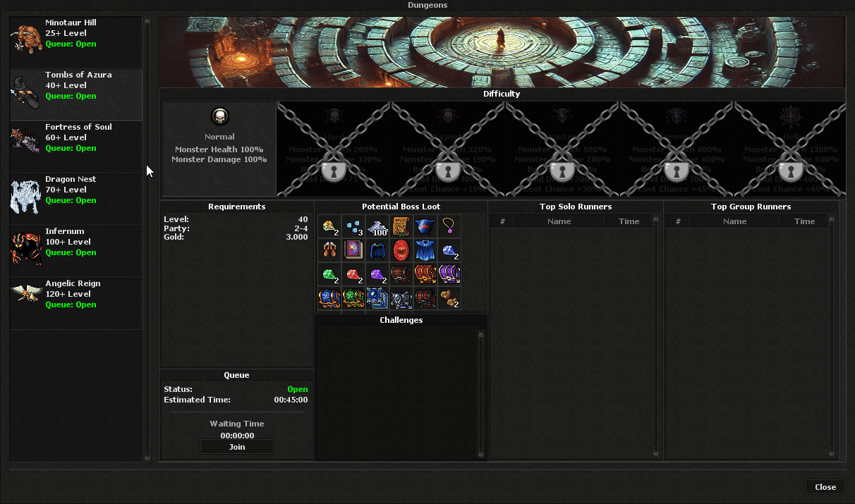Join the dungeon queue
Viewport: 855px width, 504px height.
(237, 447)
